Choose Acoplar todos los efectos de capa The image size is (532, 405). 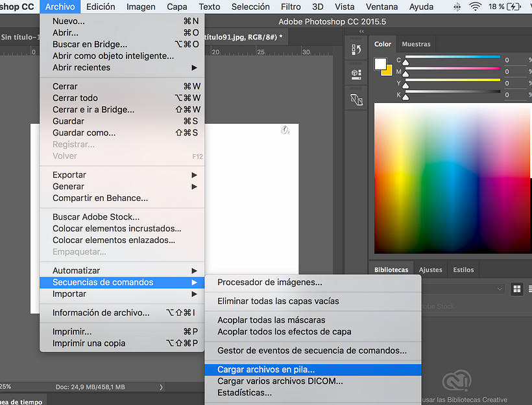(x=313, y=332)
